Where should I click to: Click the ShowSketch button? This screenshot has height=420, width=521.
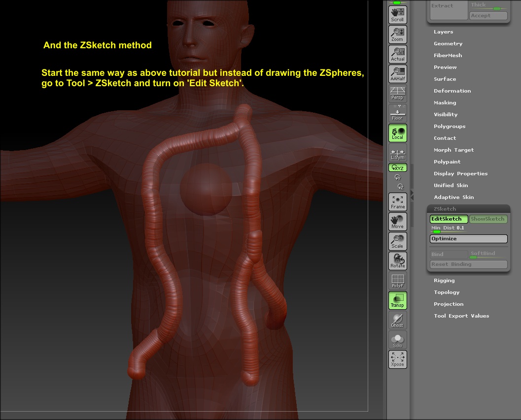coord(488,219)
